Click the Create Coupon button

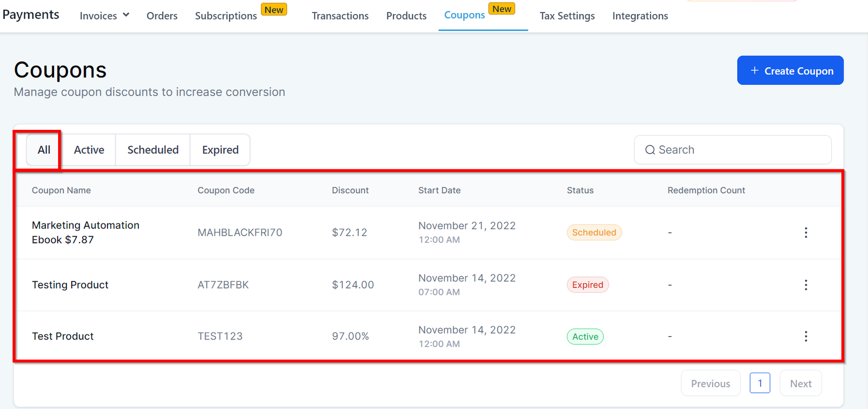(790, 71)
